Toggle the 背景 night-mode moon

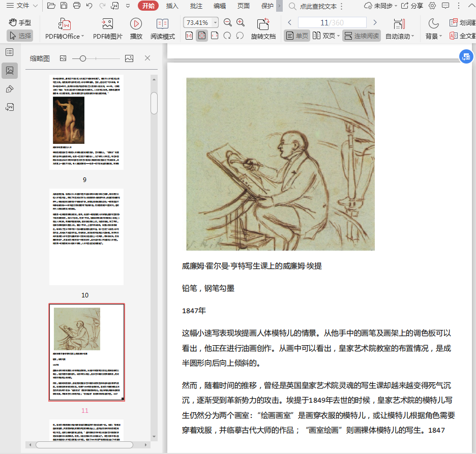coord(433,23)
